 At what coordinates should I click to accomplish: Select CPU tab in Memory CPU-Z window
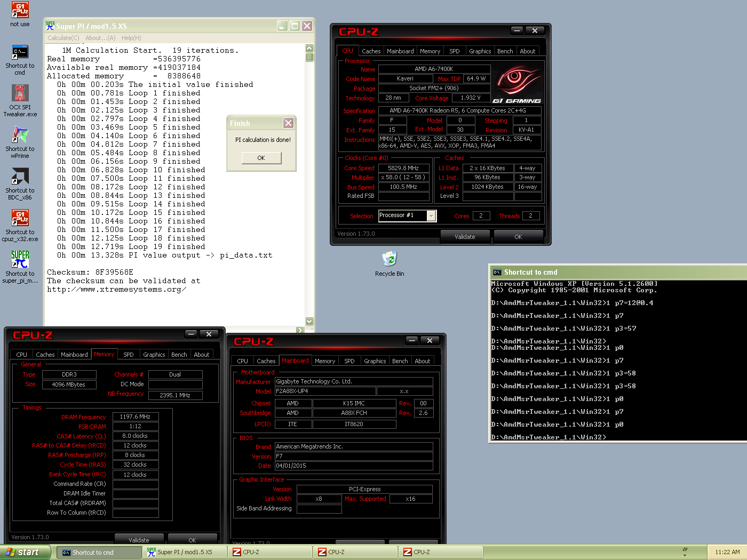point(22,355)
